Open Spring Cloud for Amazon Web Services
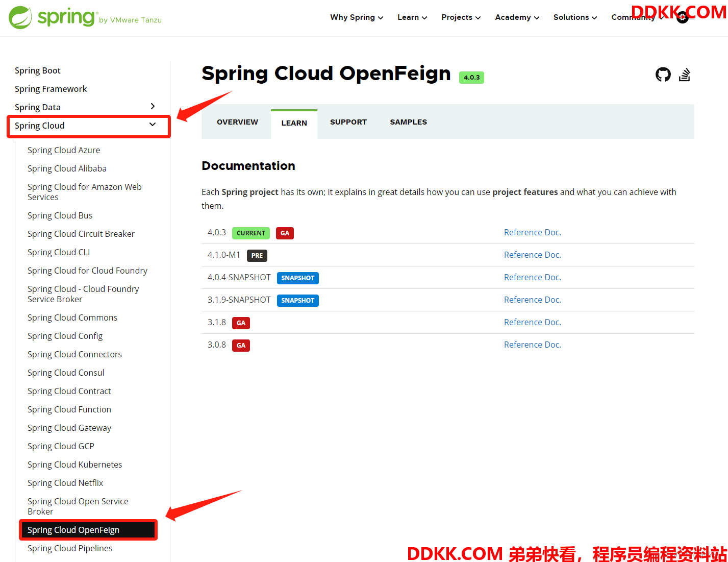 pyautogui.click(x=85, y=192)
